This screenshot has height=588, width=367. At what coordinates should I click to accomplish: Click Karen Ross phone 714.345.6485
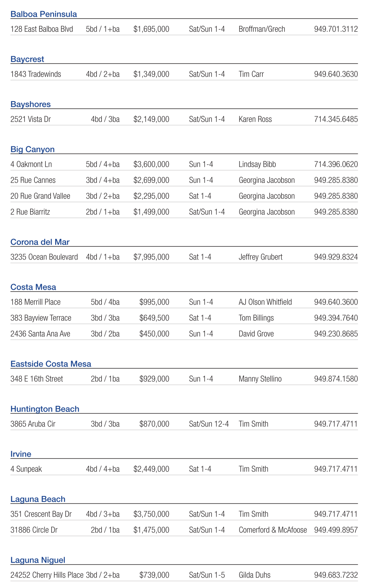336,119
